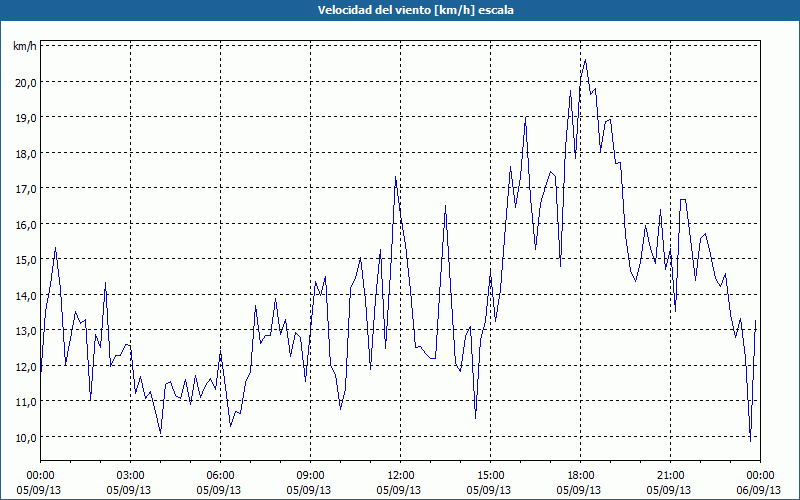Click the 03:00 time axis label
The height and width of the screenshot is (500, 800).
click(131, 476)
